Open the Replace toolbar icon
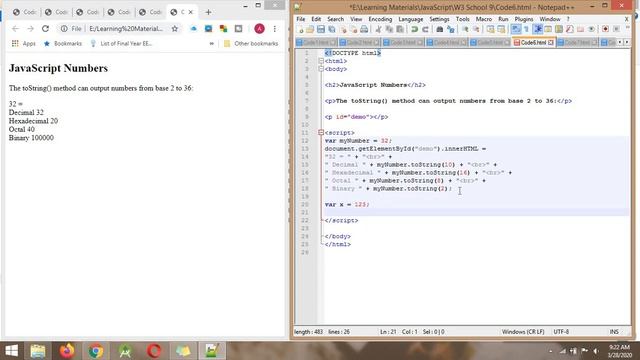 point(451,29)
